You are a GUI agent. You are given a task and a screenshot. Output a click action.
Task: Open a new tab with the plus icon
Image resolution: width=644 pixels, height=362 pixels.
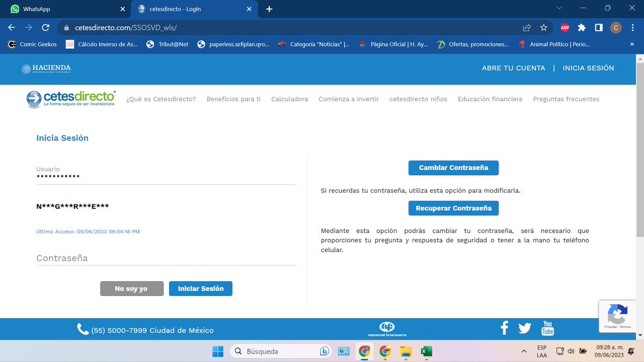(x=269, y=9)
